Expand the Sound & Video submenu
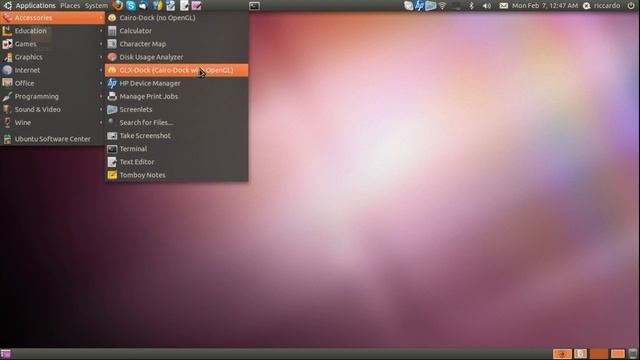640x360 pixels. pyautogui.click(x=52, y=109)
